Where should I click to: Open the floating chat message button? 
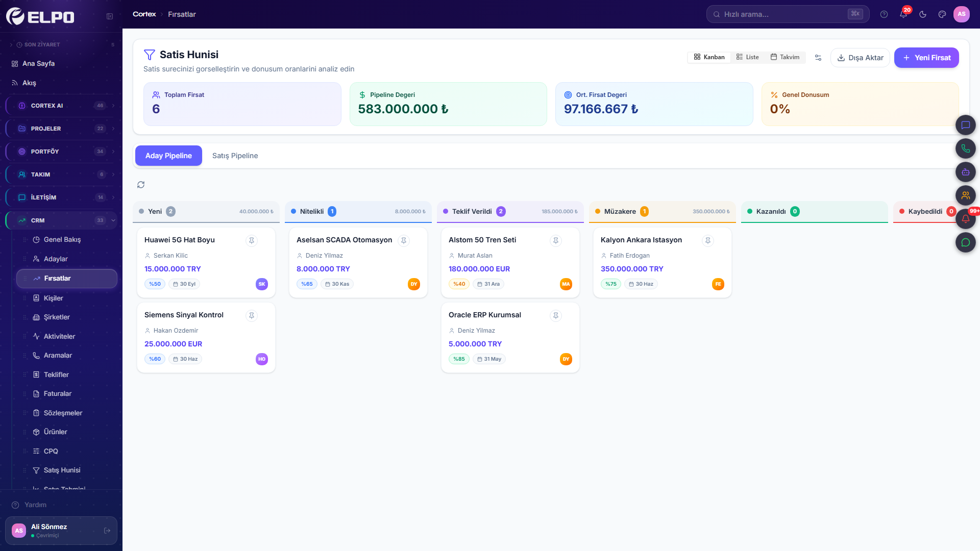click(x=966, y=125)
